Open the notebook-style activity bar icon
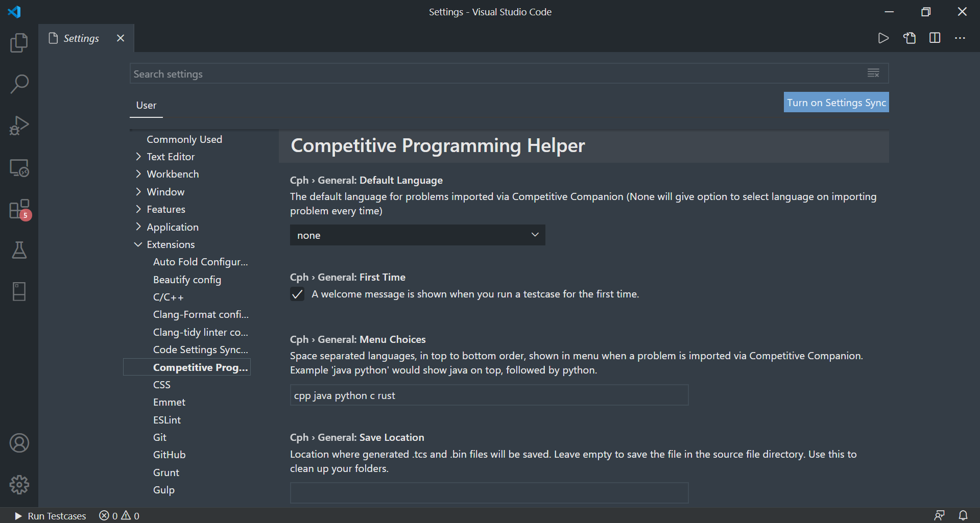Viewport: 980px width, 523px height. point(19,292)
